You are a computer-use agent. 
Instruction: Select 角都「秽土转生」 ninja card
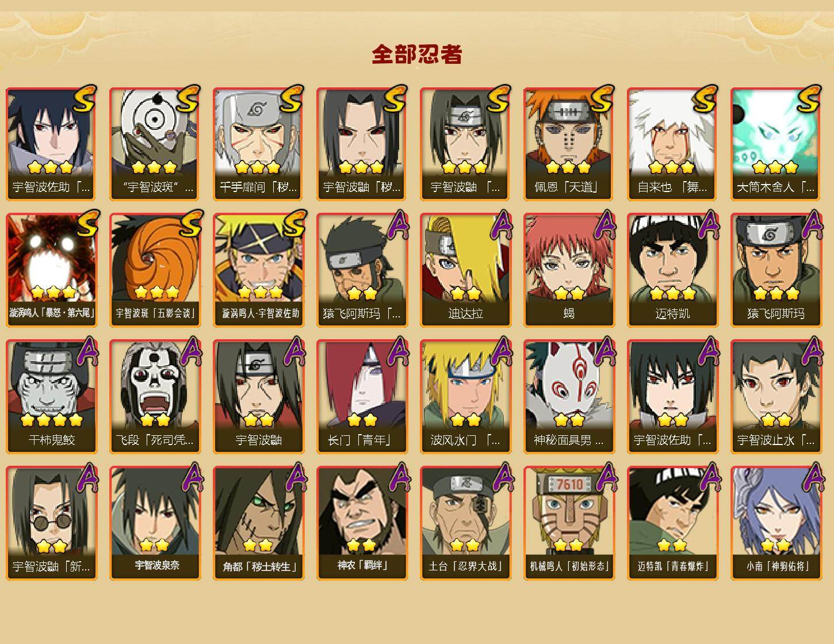pos(258,523)
